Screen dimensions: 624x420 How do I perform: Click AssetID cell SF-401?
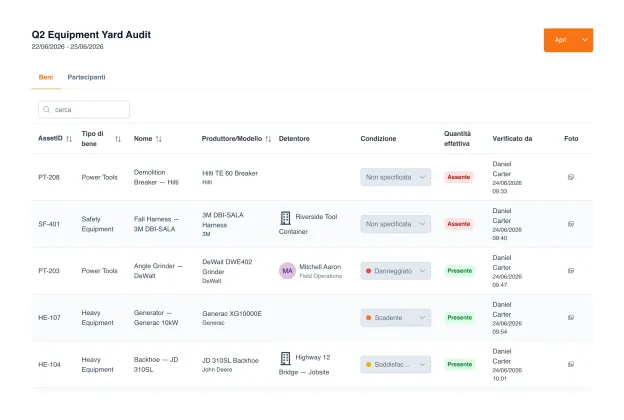(x=49, y=224)
